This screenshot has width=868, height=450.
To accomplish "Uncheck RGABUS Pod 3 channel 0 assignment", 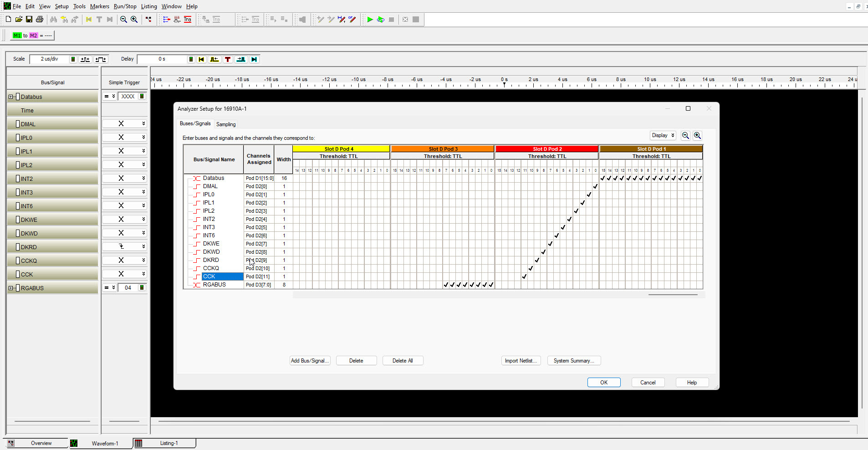I will pos(491,285).
